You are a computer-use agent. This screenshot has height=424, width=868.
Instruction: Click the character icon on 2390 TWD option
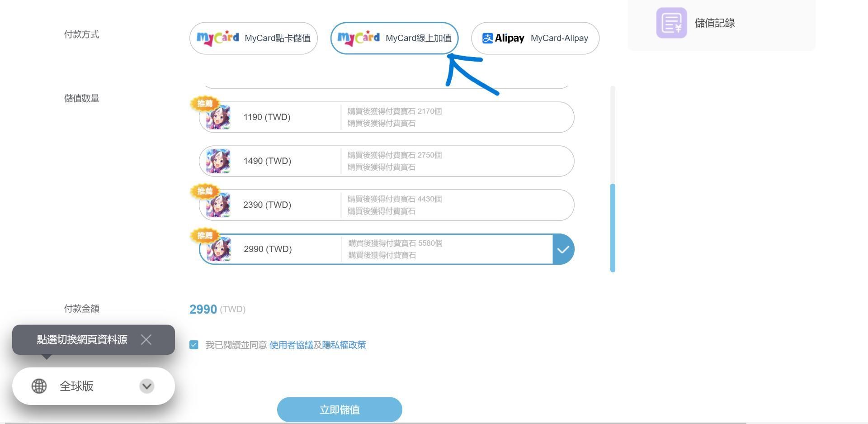point(218,205)
